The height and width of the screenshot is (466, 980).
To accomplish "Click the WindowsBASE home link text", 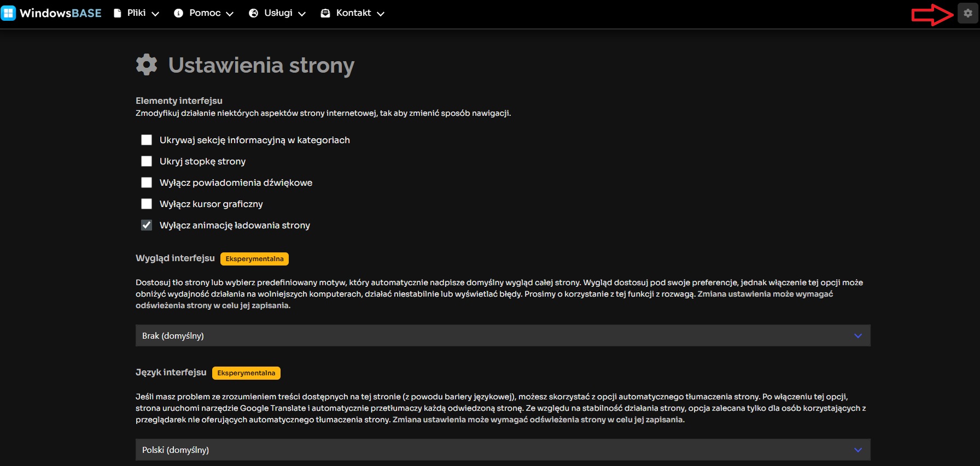I will click(61, 13).
